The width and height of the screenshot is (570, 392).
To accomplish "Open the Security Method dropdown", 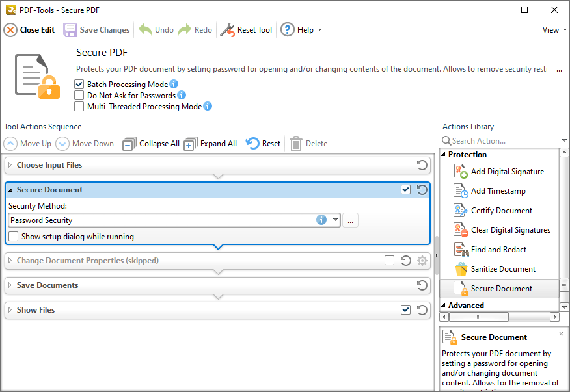I will [x=335, y=220].
